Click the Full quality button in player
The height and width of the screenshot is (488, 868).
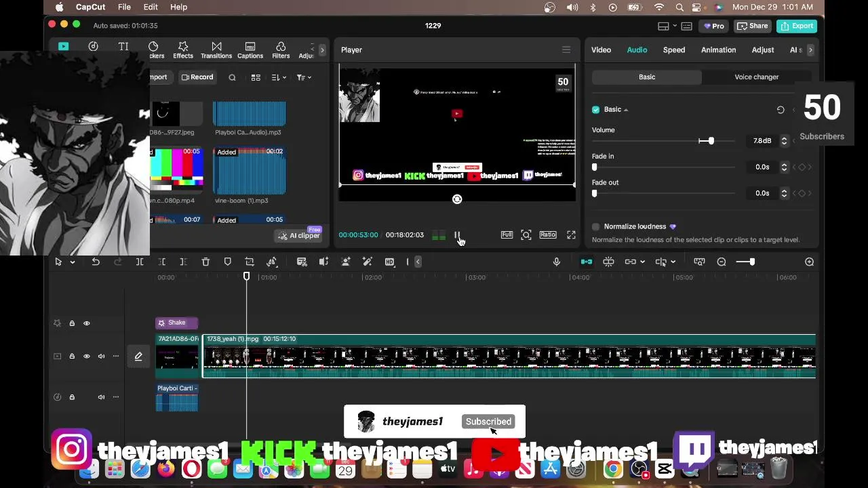point(507,235)
